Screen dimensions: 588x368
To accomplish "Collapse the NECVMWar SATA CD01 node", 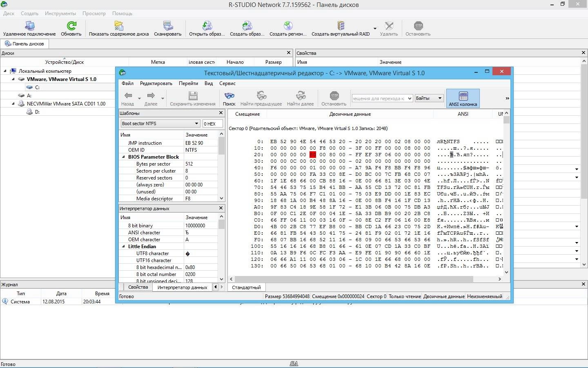I will click(13, 104).
